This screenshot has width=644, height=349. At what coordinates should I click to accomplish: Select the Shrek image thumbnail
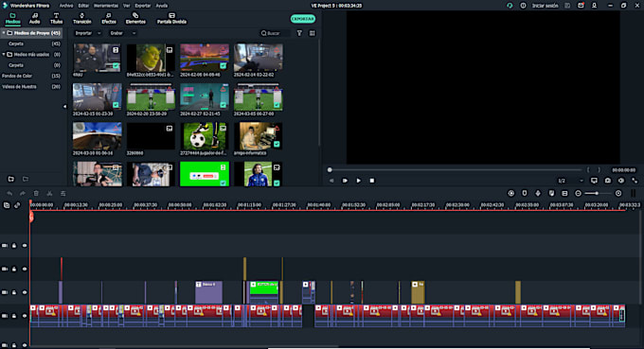151,58
